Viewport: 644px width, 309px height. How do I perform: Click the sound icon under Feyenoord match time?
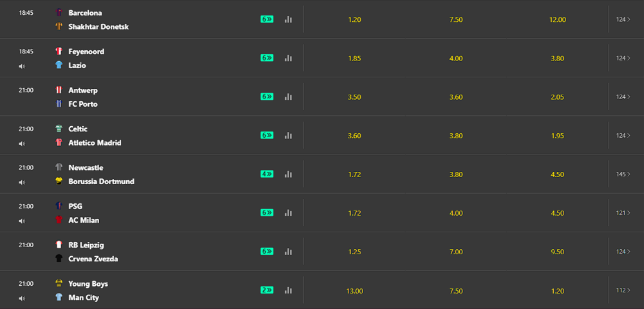point(22,66)
